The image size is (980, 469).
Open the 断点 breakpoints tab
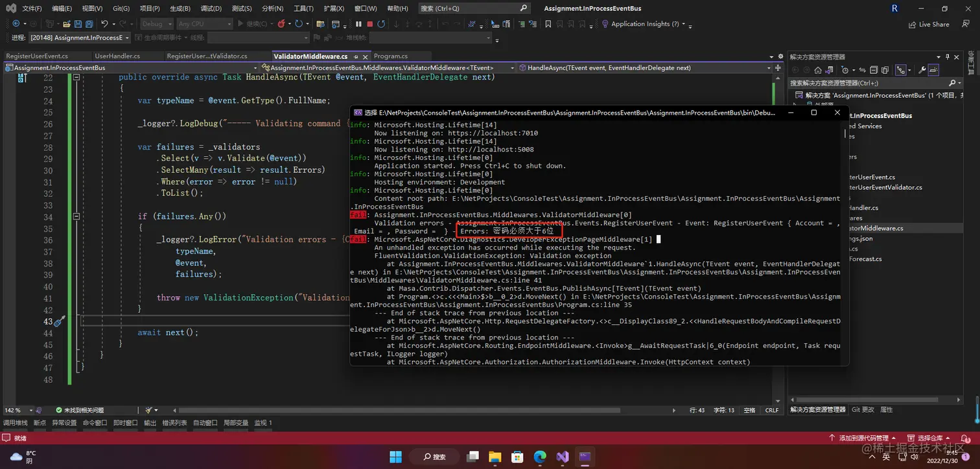(40, 423)
